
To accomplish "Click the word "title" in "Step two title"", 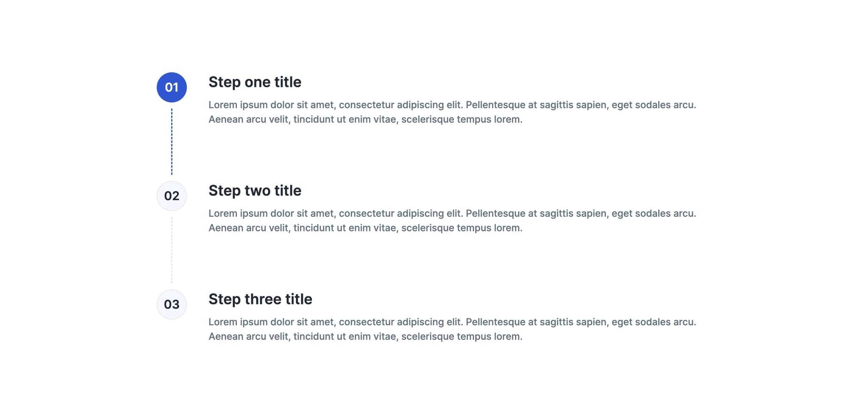I will (x=287, y=191).
